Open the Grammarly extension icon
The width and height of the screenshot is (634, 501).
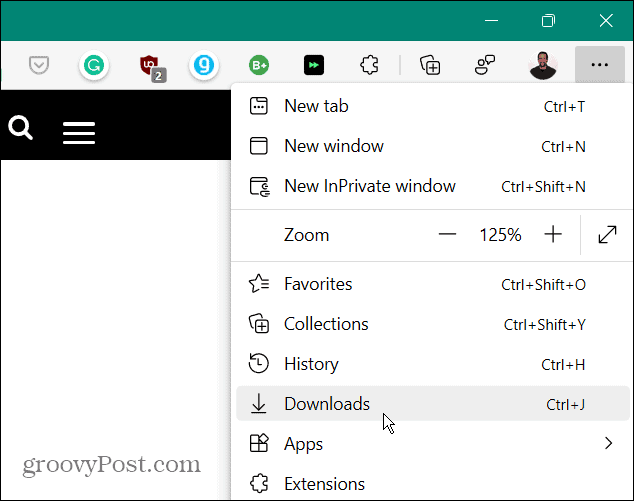pos(93,66)
